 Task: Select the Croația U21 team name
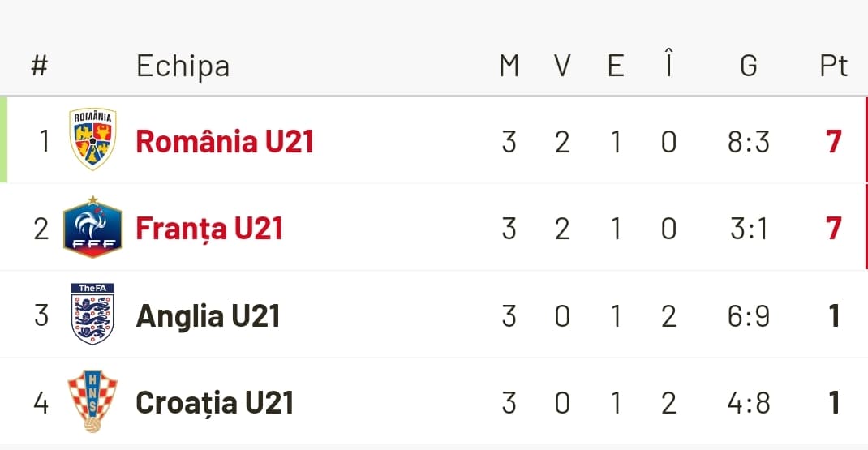tap(215, 402)
